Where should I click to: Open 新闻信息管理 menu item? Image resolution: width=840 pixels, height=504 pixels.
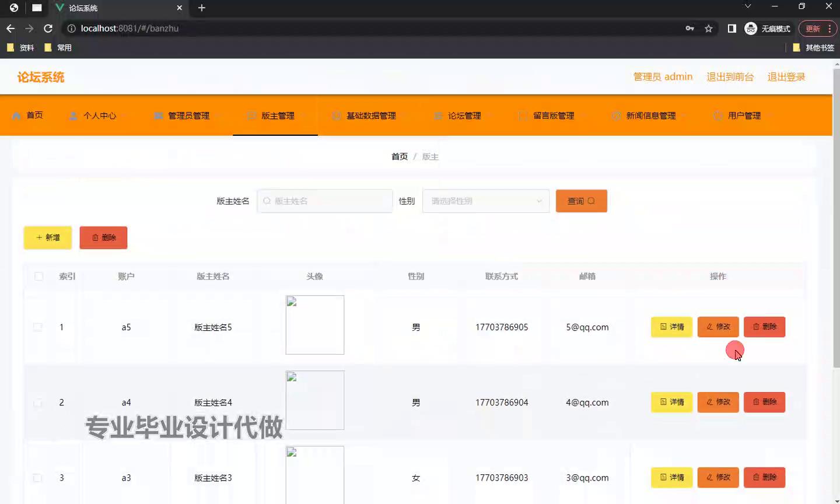650,116
